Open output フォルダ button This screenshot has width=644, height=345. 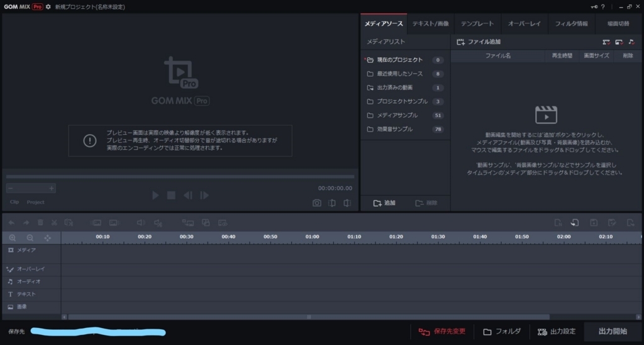(x=502, y=331)
